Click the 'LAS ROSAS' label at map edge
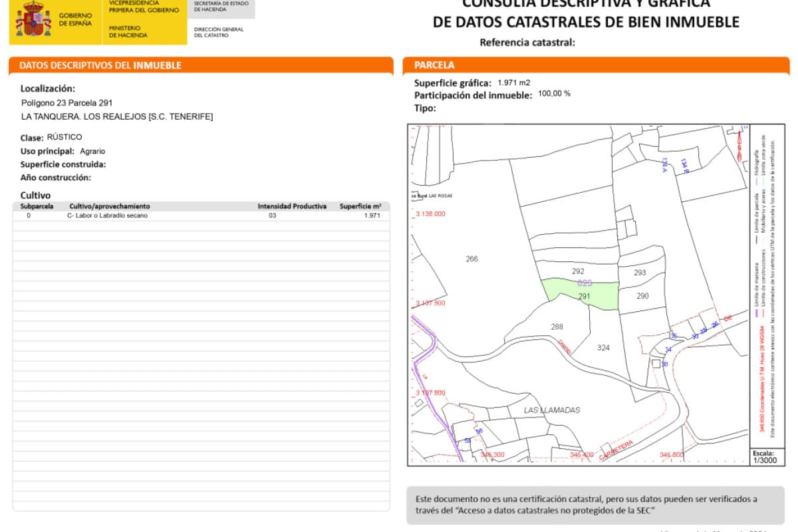 pos(440,196)
